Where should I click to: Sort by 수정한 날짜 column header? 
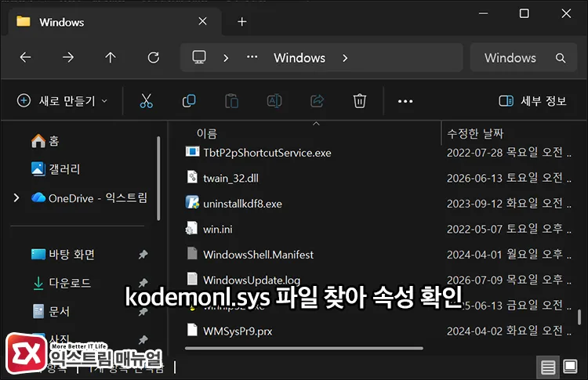[x=475, y=133]
